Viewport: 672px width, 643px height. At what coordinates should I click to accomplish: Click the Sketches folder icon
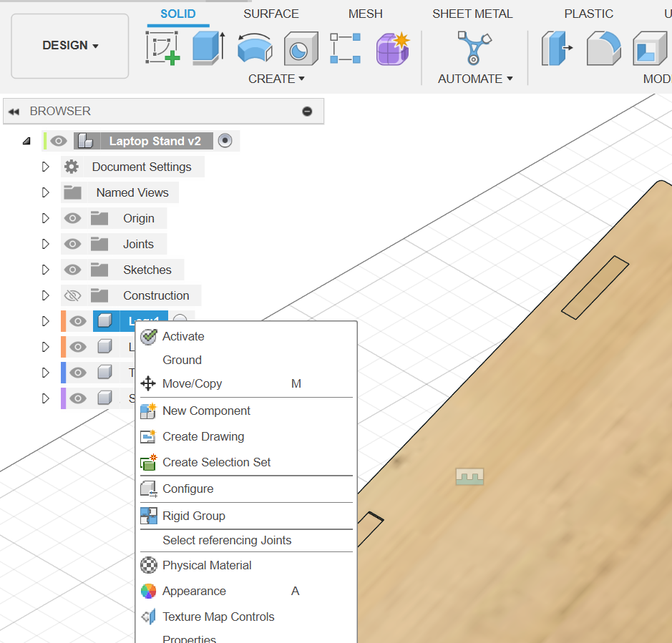pos(99,270)
